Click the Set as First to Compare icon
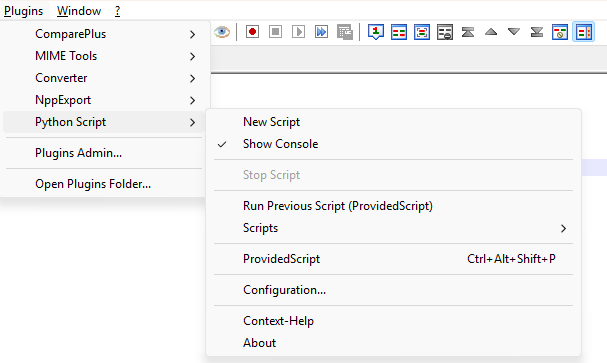 pyautogui.click(x=376, y=32)
